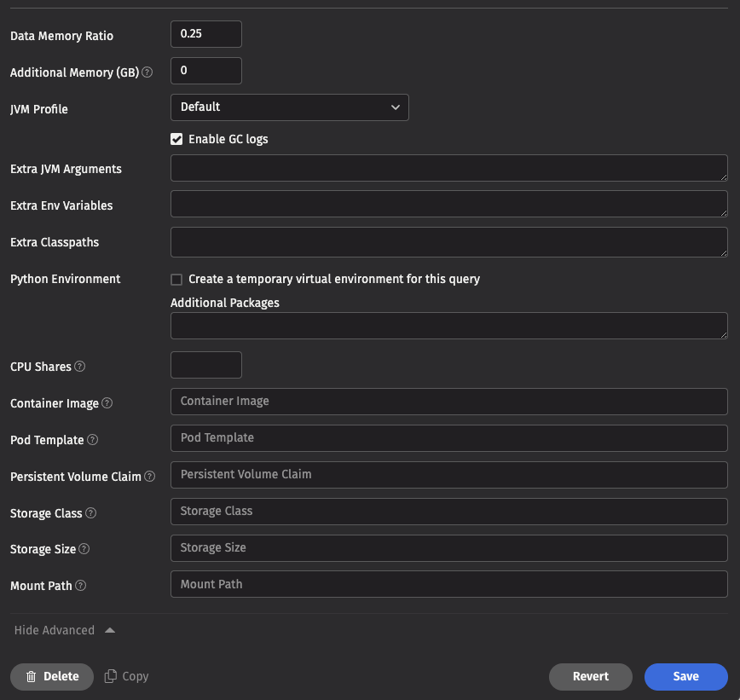Click help icon next to Storage Class
The width and height of the screenshot is (740, 700).
tap(91, 513)
